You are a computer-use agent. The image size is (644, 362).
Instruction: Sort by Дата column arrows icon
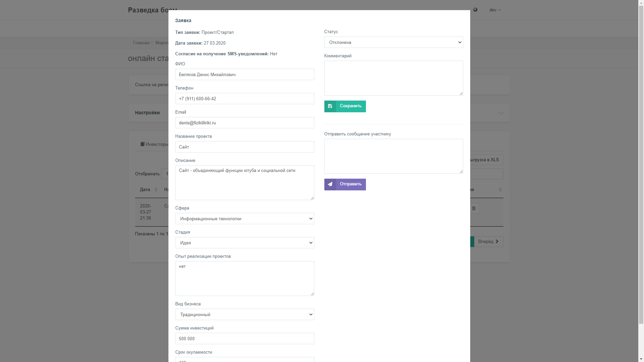(156, 190)
